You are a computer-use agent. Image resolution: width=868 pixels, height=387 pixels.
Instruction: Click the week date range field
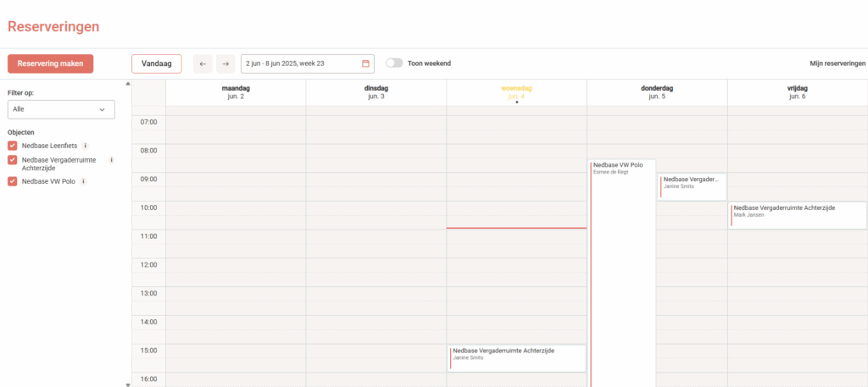coord(297,64)
